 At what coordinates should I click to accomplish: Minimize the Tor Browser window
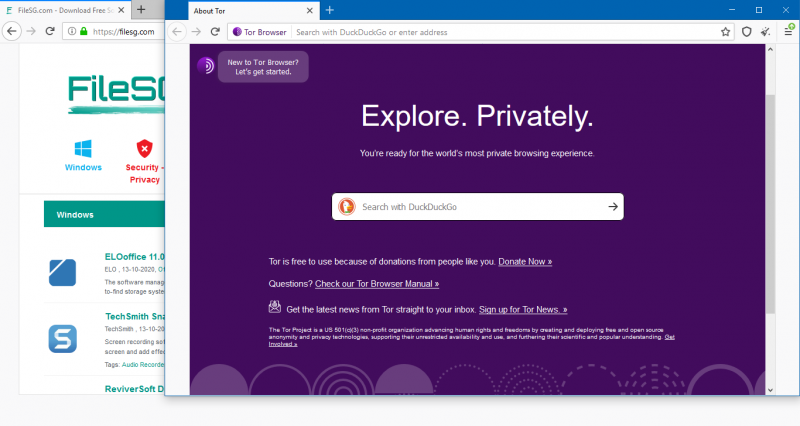click(732, 10)
